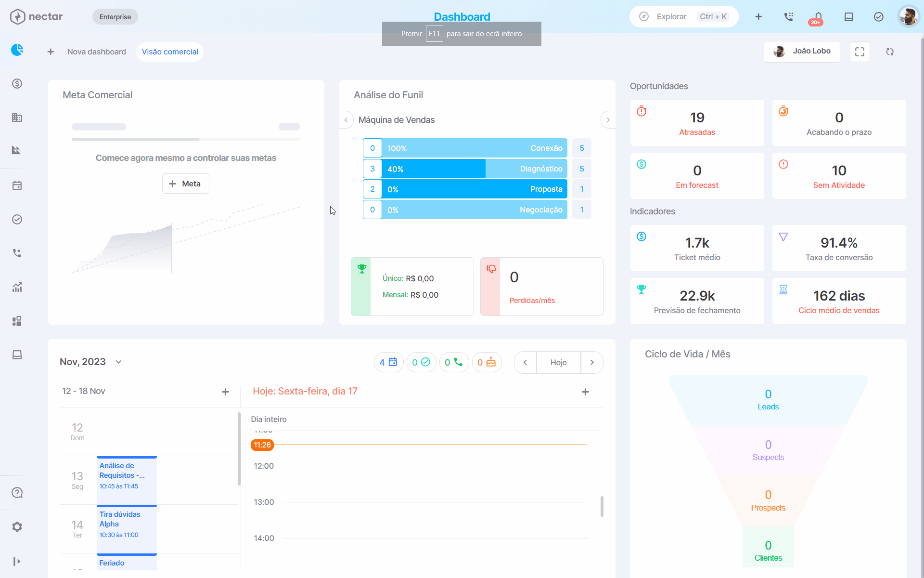Click the Previsão de fechamento indicator
The height and width of the screenshot is (578, 924).
click(697, 301)
